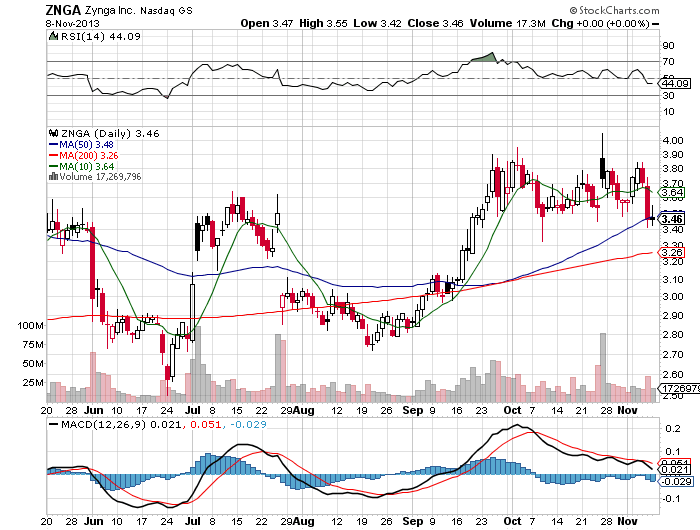
Task: Click the RSI(14) legend line icon
Action: [53, 35]
